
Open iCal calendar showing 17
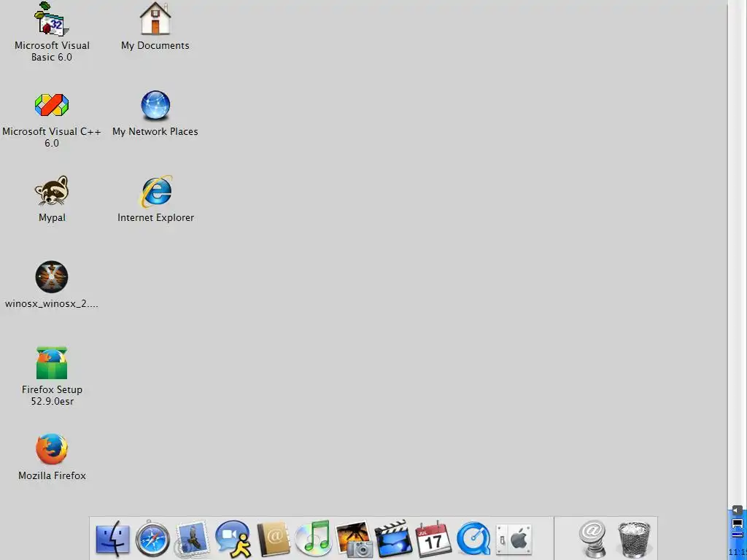click(x=433, y=539)
